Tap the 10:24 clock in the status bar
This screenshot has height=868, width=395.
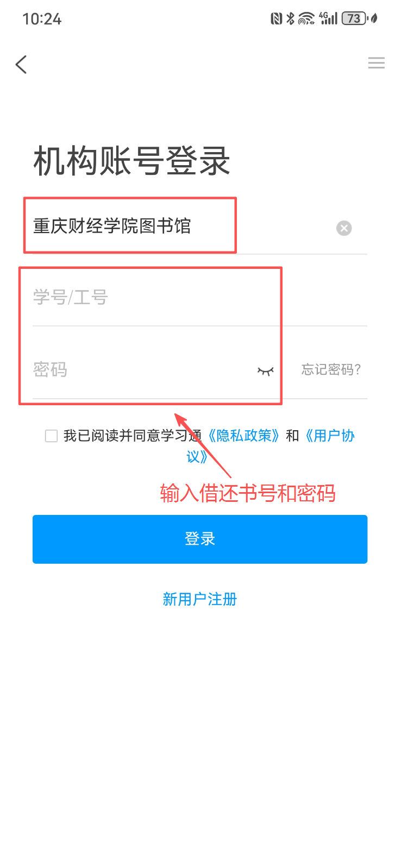click(x=42, y=20)
